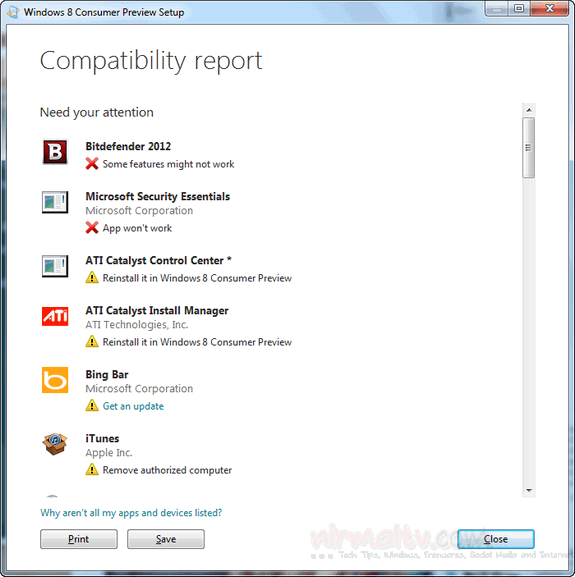The width and height of the screenshot is (575, 577).
Task: Select the iTunes title text
Action: (x=102, y=438)
